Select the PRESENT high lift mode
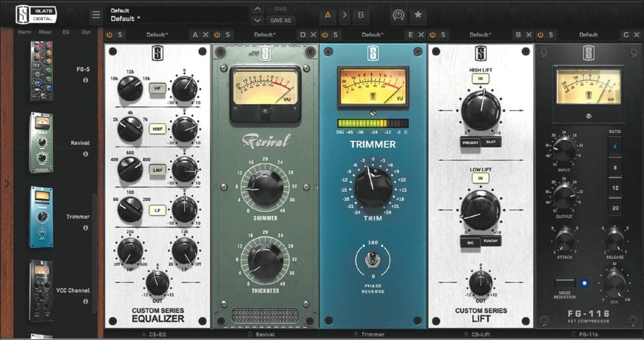644x340 pixels. coord(470,143)
